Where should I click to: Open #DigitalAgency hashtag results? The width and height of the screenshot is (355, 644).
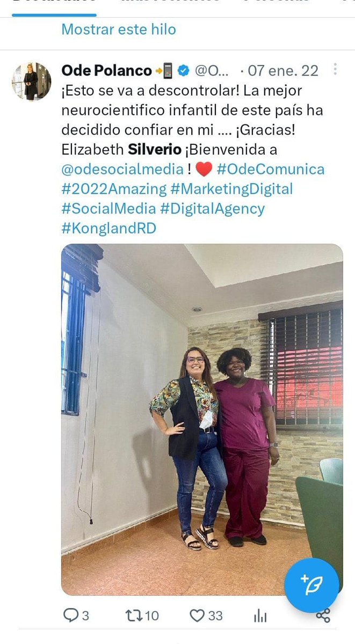coord(212,209)
